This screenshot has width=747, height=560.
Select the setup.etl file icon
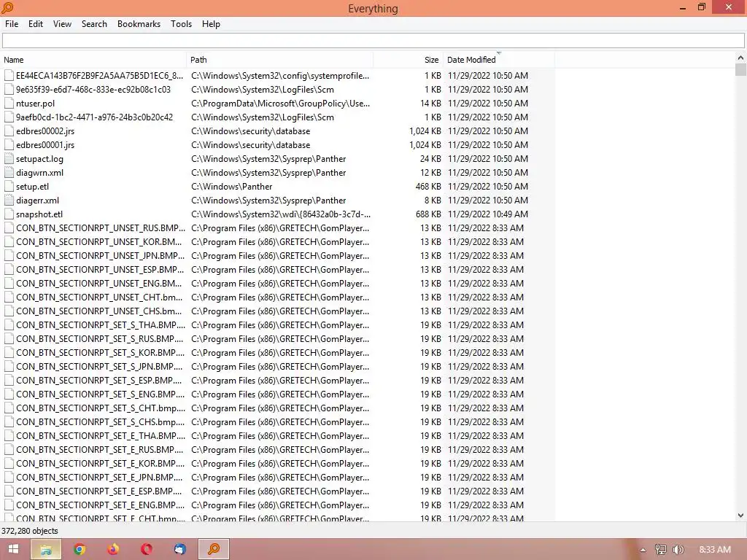coord(9,187)
